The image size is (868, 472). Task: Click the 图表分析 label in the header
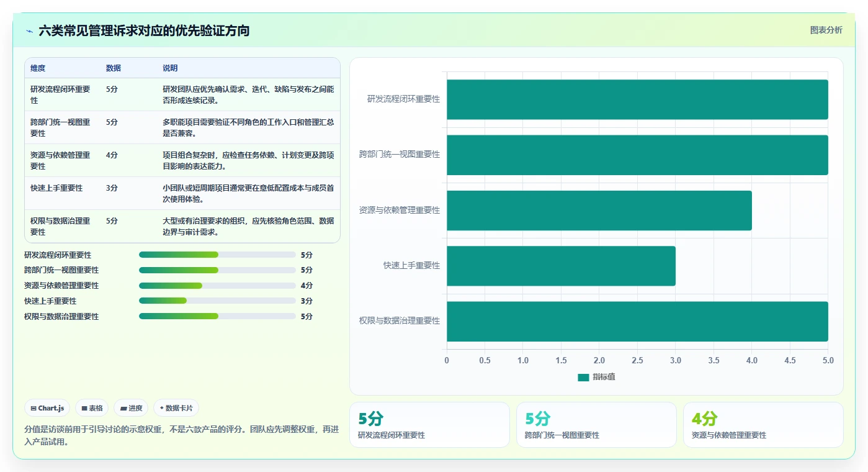[826, 30]
